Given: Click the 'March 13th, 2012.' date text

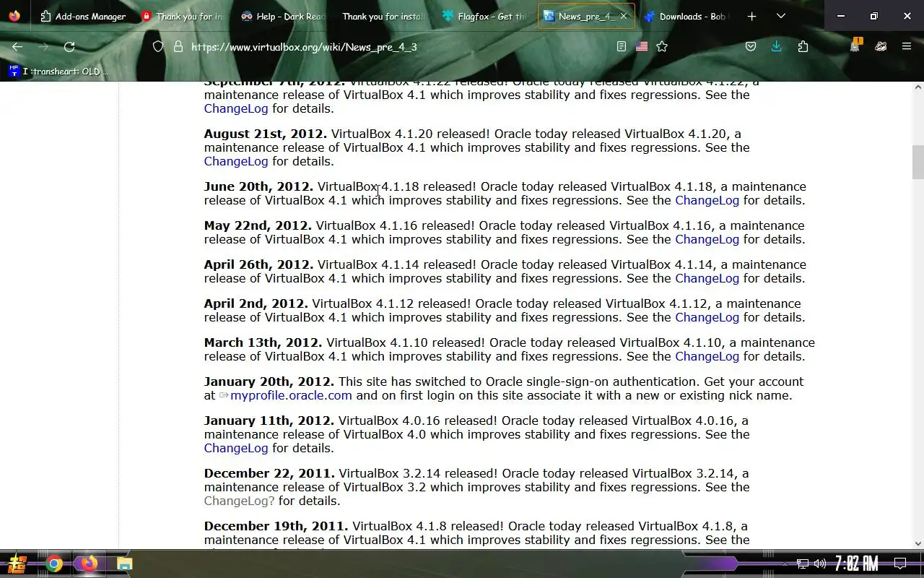Looking at the screenshot, I should pos(263,342).
